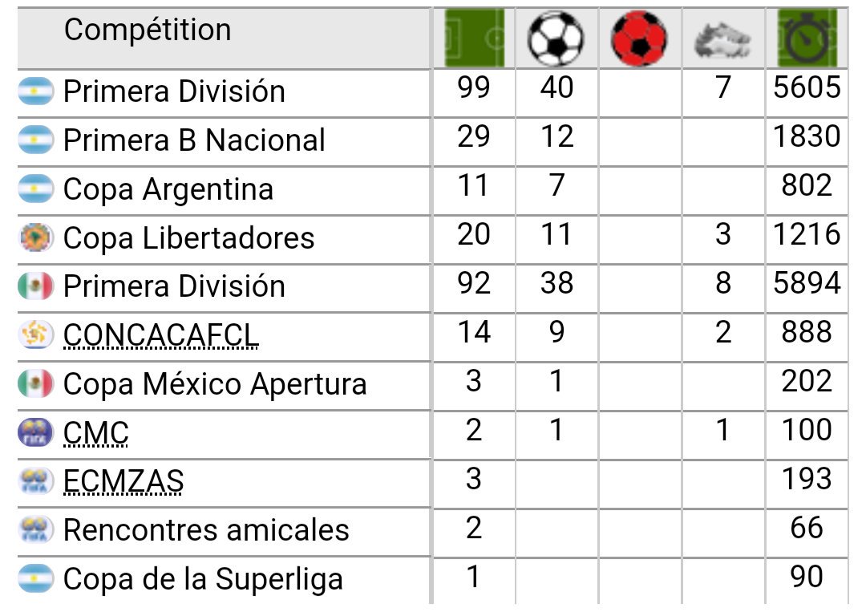Click the Mexican flag next to Primera División
This screenshot has width=866, height=616.
click(x=36, y=286)
